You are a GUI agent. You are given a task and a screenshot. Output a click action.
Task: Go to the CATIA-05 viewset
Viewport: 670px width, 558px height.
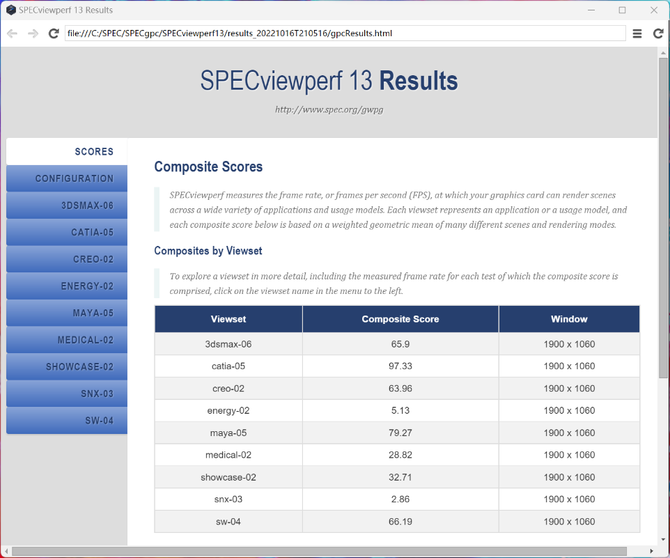(x=66, y=233)
